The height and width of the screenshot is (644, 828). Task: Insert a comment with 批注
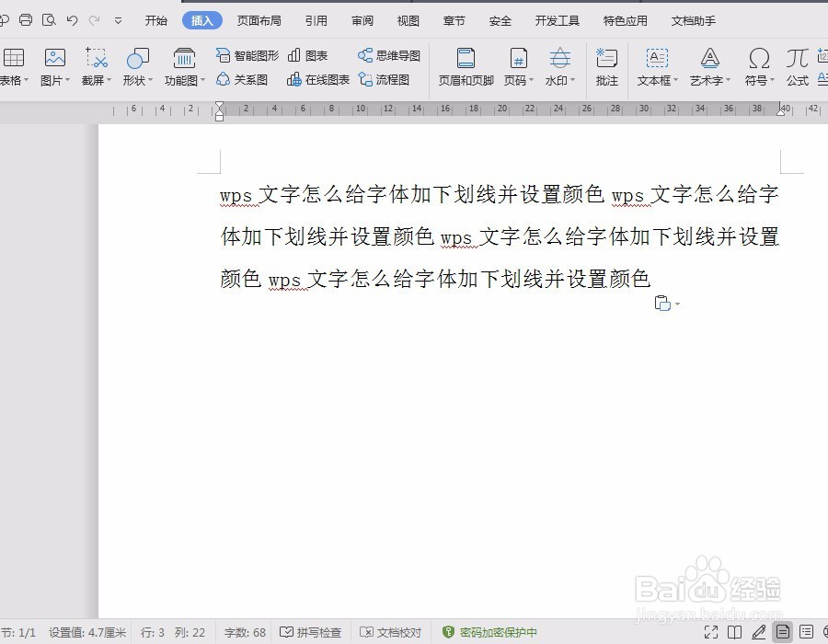click(607, 66)
